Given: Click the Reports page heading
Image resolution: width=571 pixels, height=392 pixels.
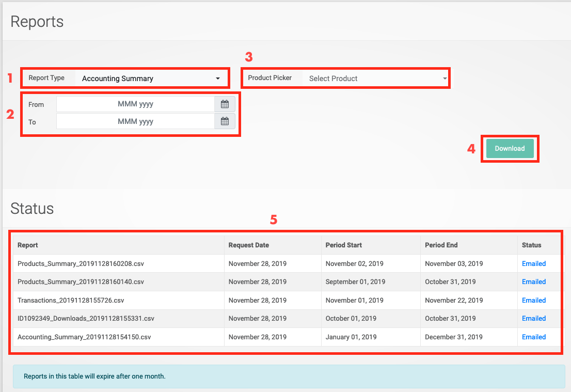Looking at the screenshot, I should point(37,22).
